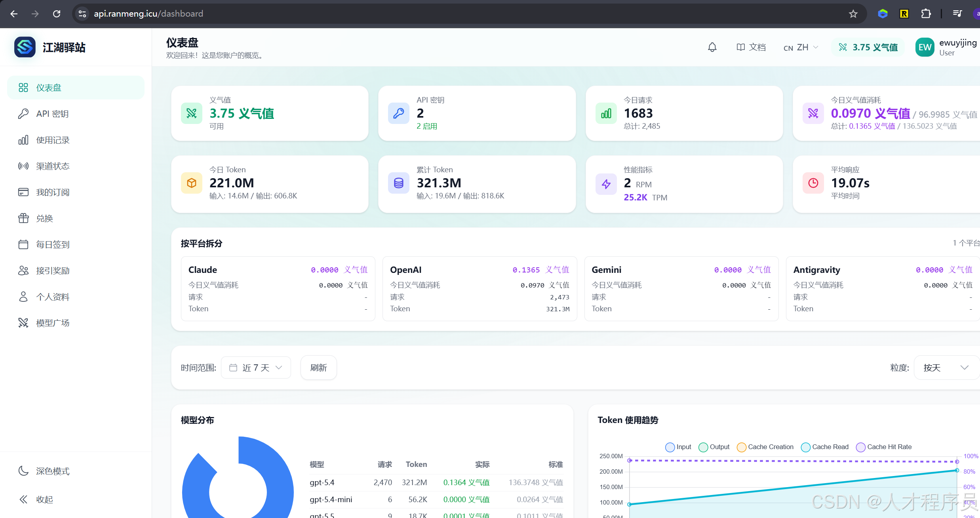Screen dimensions: 980x518
Task: Open the 文档 docs link
Action: (x=751, y=48)
